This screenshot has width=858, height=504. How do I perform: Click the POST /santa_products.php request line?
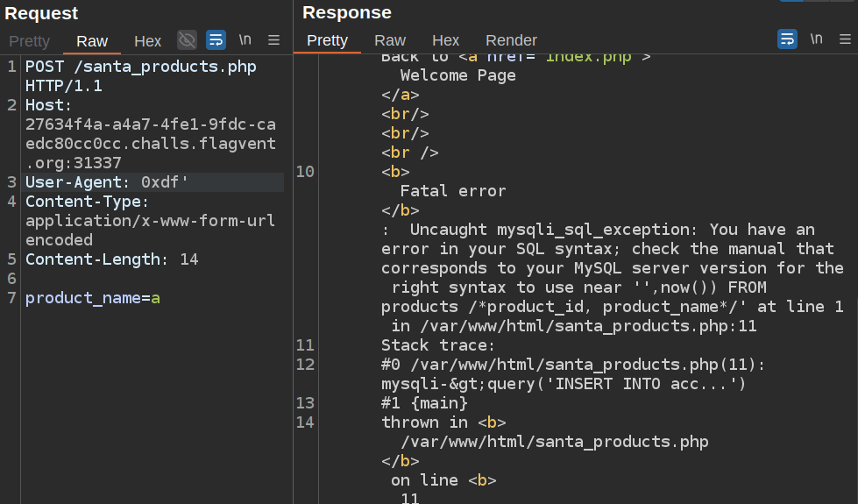click(140, 67)
